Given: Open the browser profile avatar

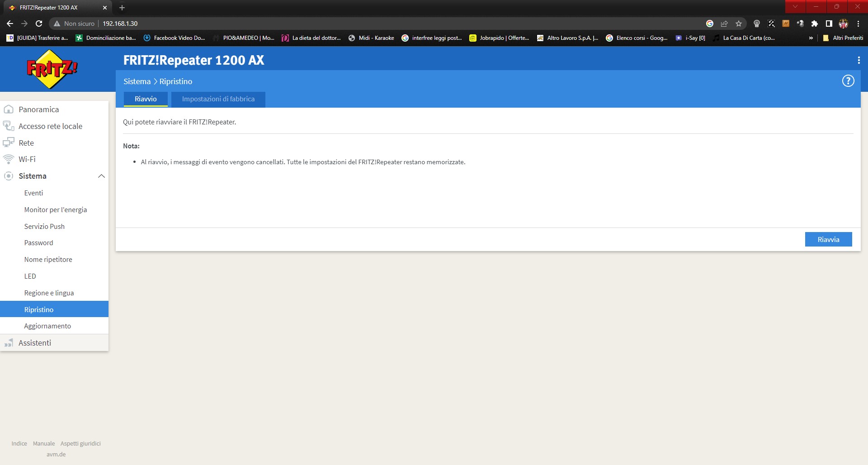Looking at the screenshot, I should [x=844, y=24].
